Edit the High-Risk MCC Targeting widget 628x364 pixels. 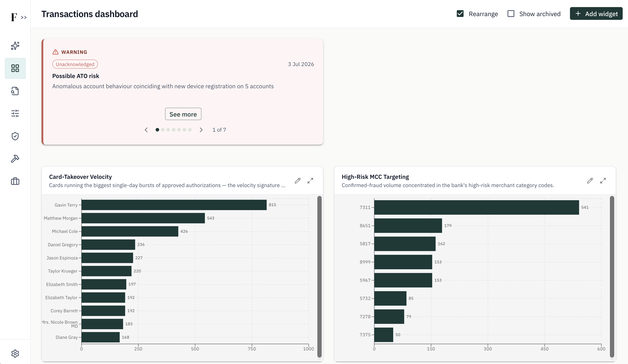point(590,181)
